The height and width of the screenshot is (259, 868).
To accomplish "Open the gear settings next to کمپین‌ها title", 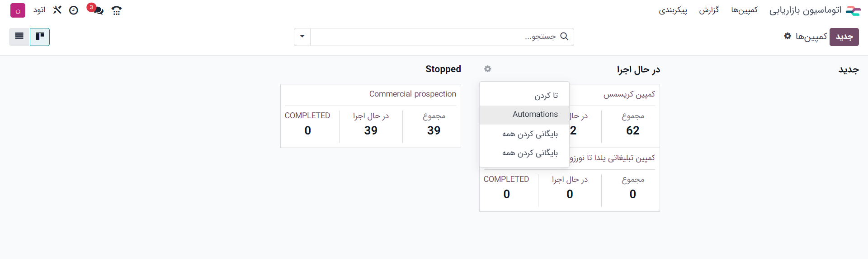I will [x=788, y=36].
